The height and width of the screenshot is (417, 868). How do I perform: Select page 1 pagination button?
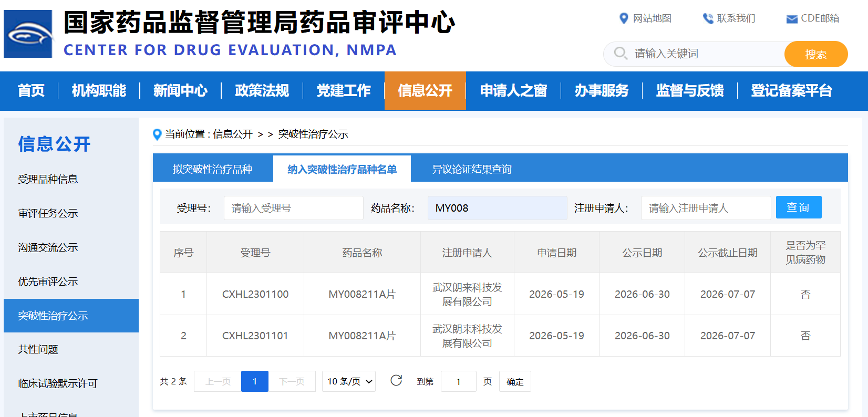coord(255,381)
